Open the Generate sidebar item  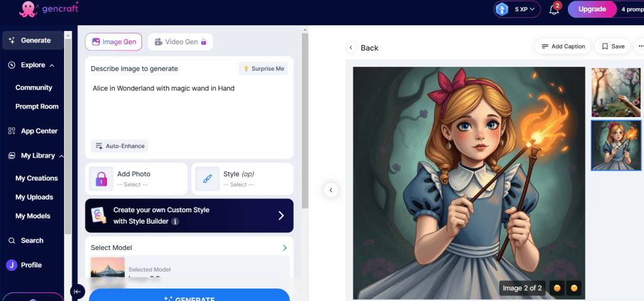[x=33, y=40]
